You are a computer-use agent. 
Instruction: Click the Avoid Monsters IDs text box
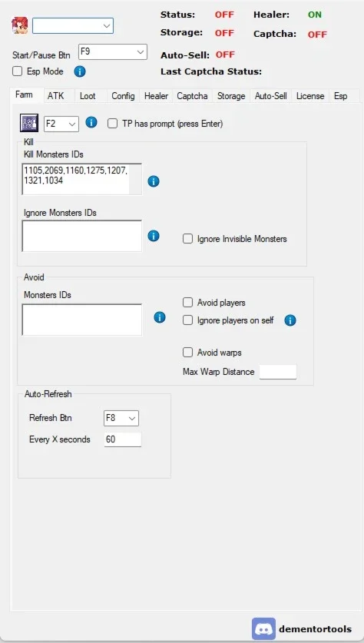click(x=82, y=320)
